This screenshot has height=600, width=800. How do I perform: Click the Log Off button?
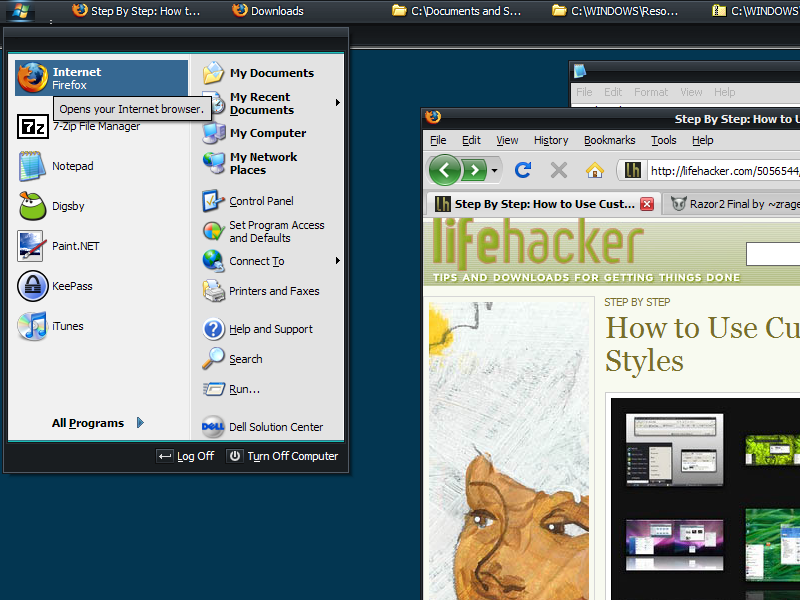(x=186, y=456)
